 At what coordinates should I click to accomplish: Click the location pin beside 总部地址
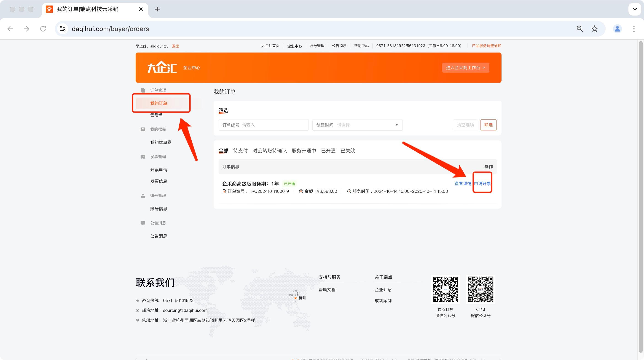137,320
